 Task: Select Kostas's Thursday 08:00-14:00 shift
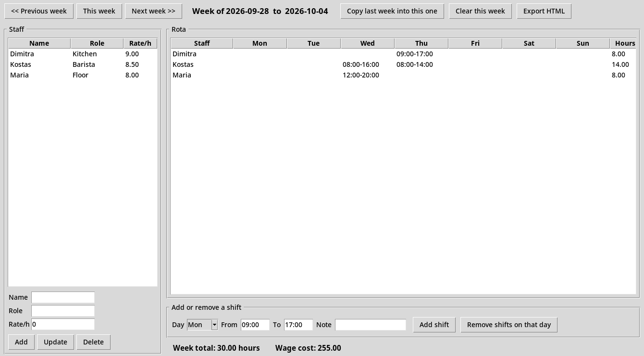415,64
